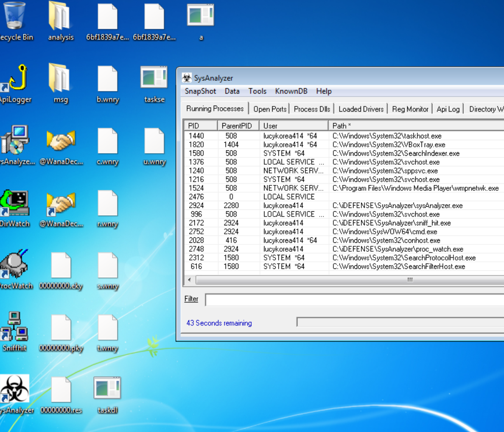Screen dimensions: 504x432
Task: Switch to the Open Ports tab
Action: [270, 109]
